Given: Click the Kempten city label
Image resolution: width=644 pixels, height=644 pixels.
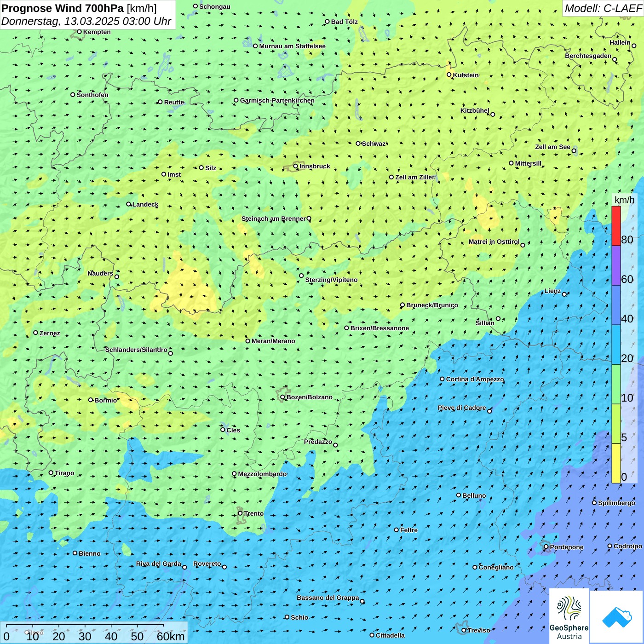Looking at the screenshot, I should click(x=97, y=32).
